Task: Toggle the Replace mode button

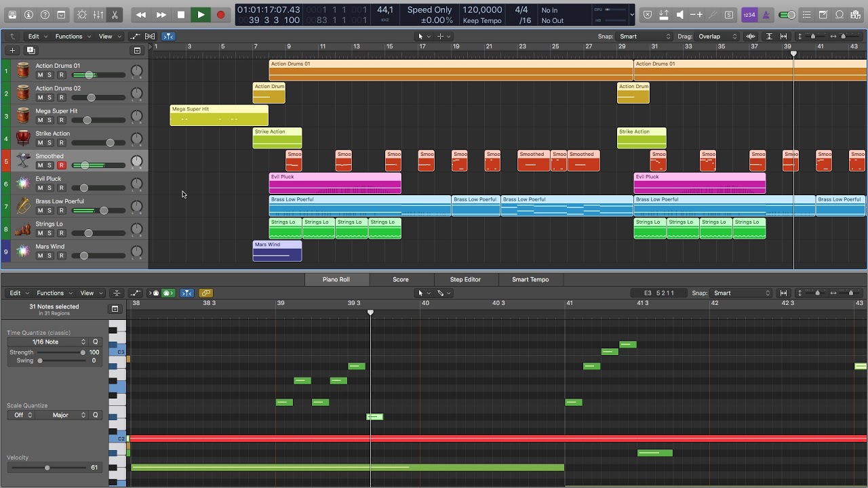Action: pos(647,14)
